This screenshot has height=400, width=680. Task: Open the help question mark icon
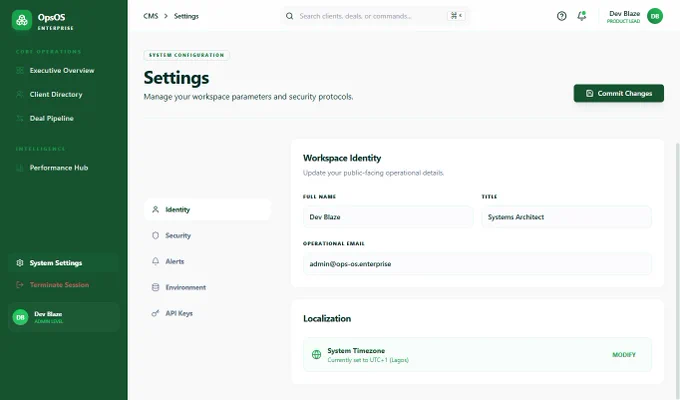click(562, 16)
